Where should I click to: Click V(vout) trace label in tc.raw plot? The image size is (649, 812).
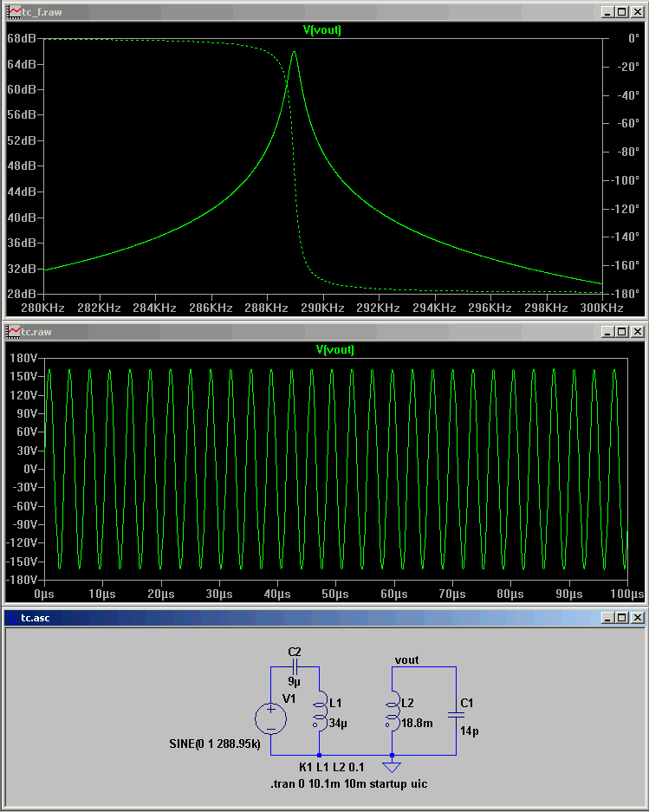tap(335, 349)
